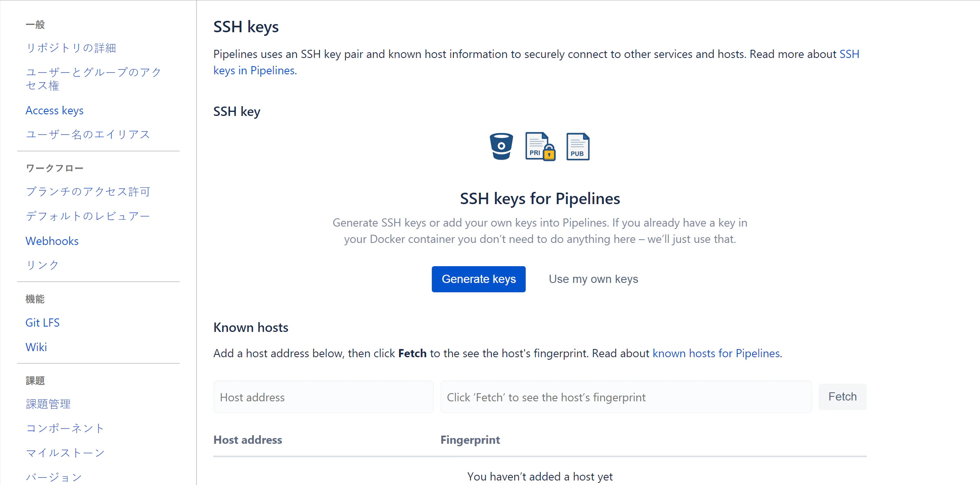Click the Host address column header
Viewport: 980px width, 485px height.
248,440
